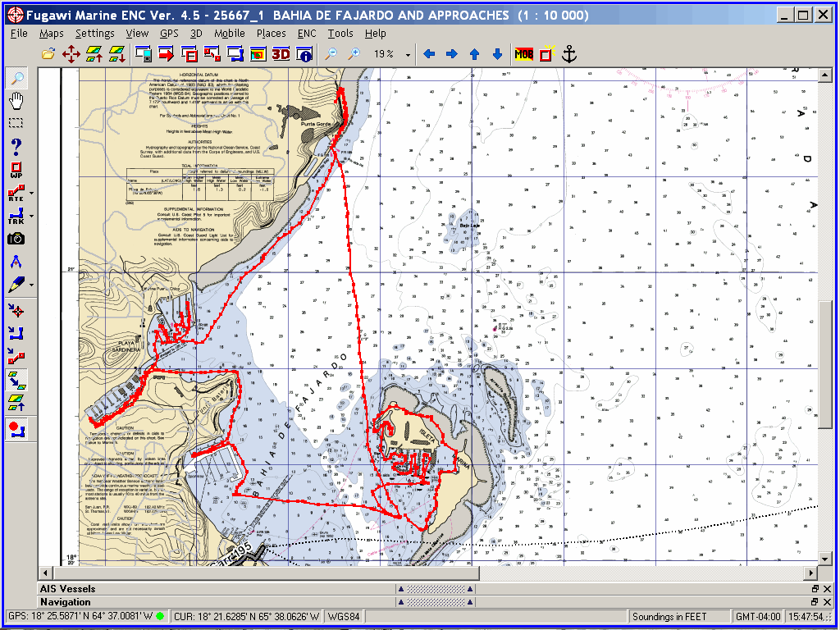840x630 pixels.
Task: Expand the pencil tool dropdown arrow
Action: click(32, 285)
